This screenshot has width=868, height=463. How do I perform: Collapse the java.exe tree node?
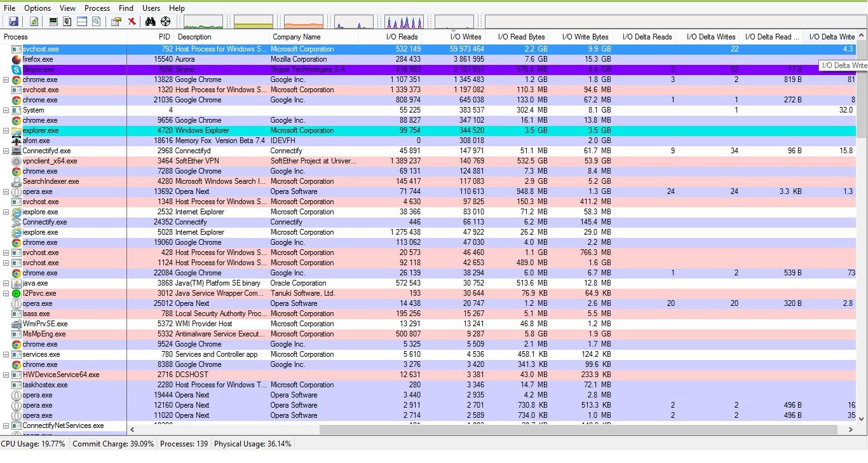(6, 283)
